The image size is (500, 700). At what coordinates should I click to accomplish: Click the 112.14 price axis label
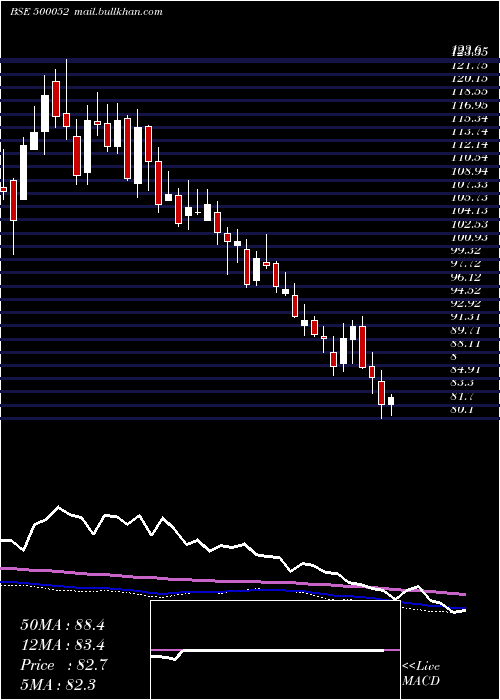[468, 145]
